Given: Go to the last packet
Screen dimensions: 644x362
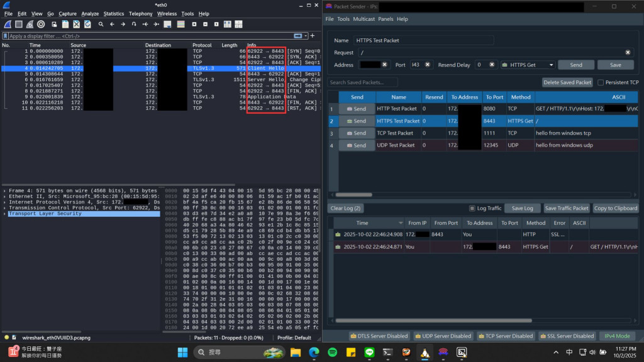Looking at the screenshot, I should click(x=156, y=25).
